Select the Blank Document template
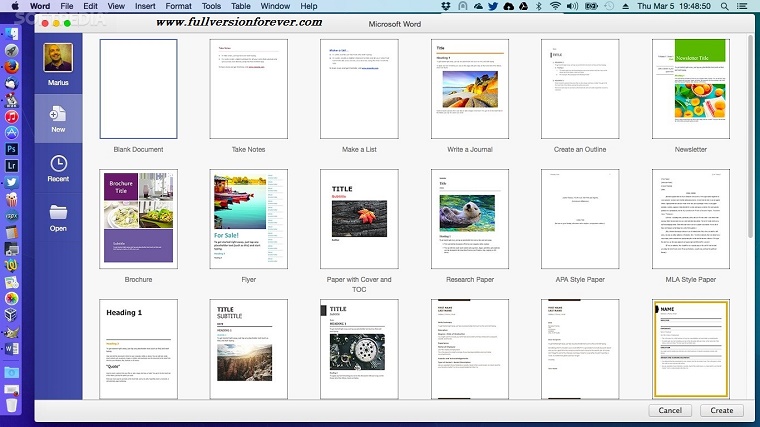 point(138,89)
